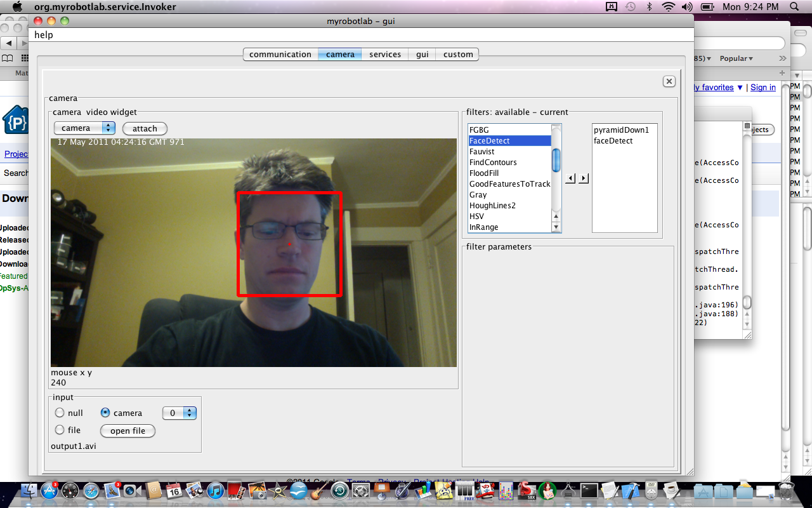Expand Popular bookmarks menu in browser
Image resolution: width=812 pixels, height=508 pixels.
point(737,58)
